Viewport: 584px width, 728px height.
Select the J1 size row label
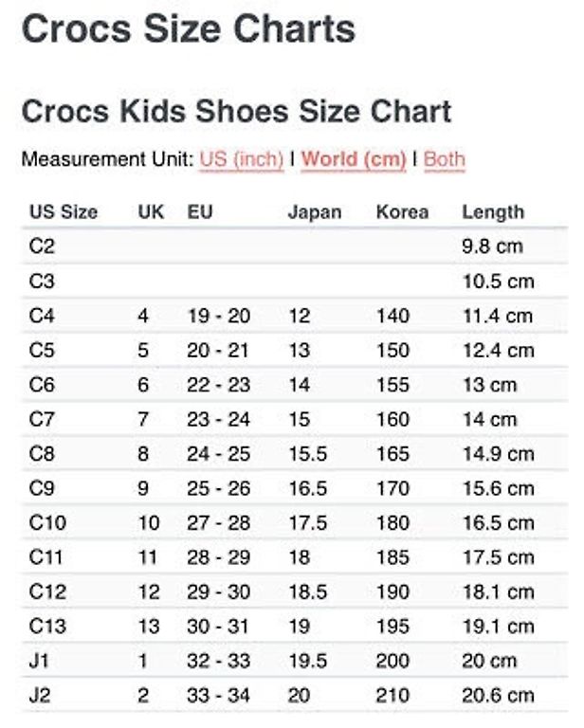tap(39, 661)
